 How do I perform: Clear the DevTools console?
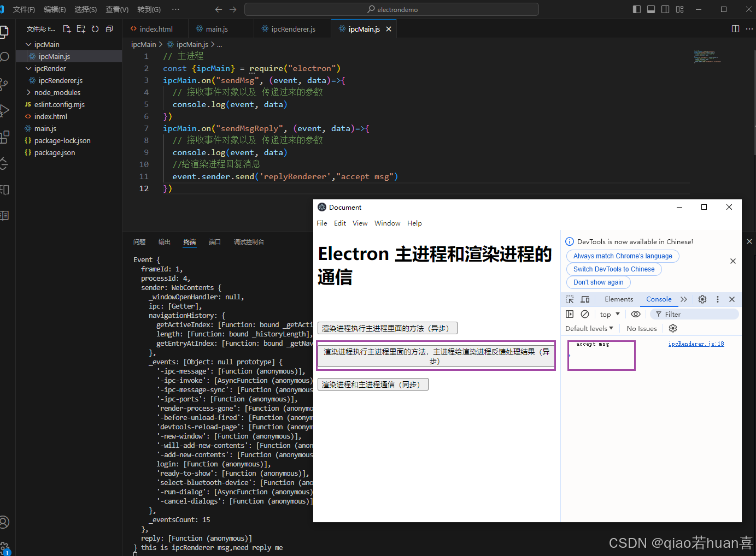click(x=585, y=314)
